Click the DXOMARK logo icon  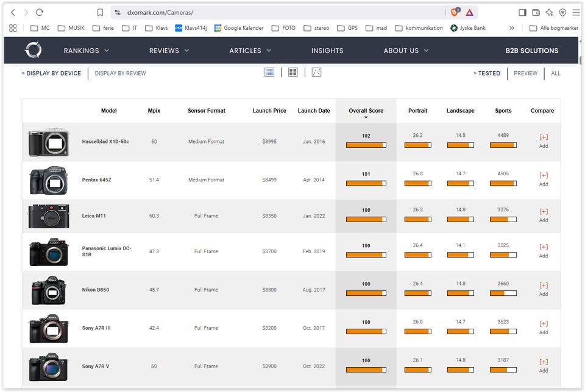[33, 50]
